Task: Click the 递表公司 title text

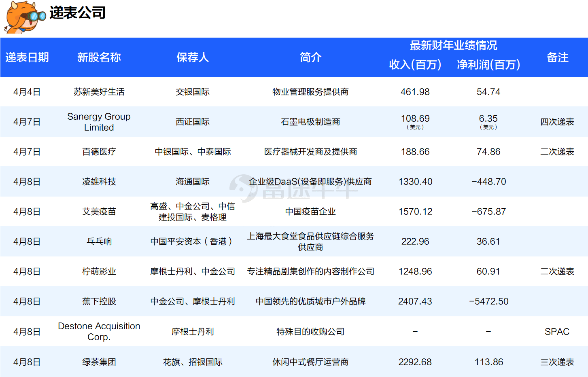Action: 78,13
